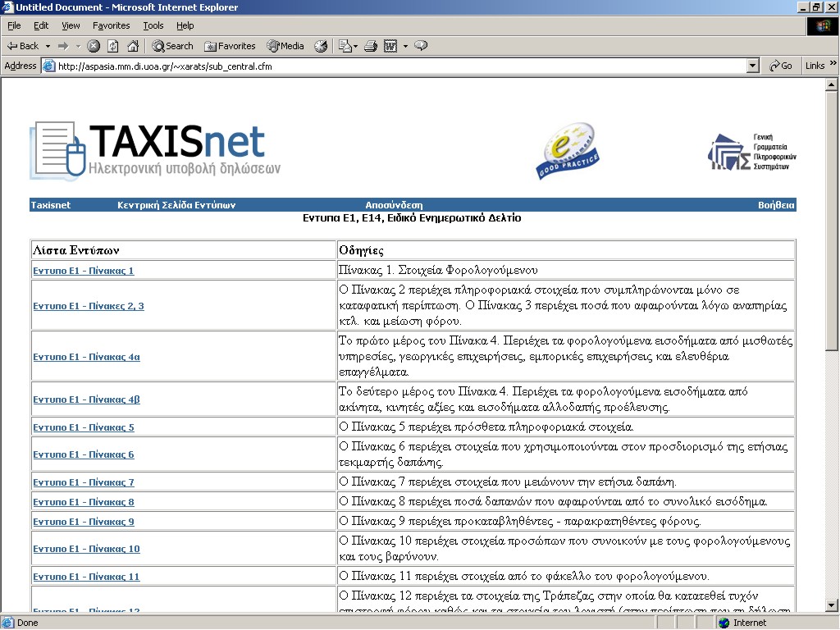Go to Home page icon
Viewport: 840px width, 630px height.
coord(133,46)
